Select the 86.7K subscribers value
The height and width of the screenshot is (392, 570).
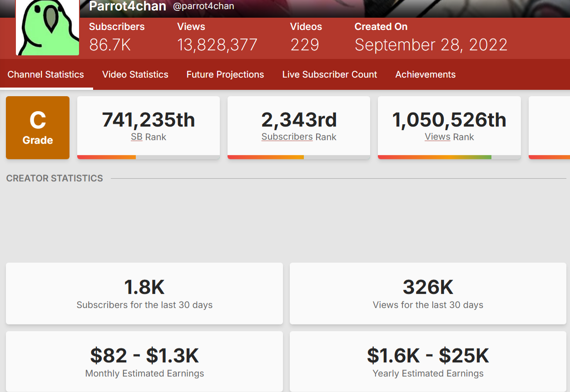110,45
